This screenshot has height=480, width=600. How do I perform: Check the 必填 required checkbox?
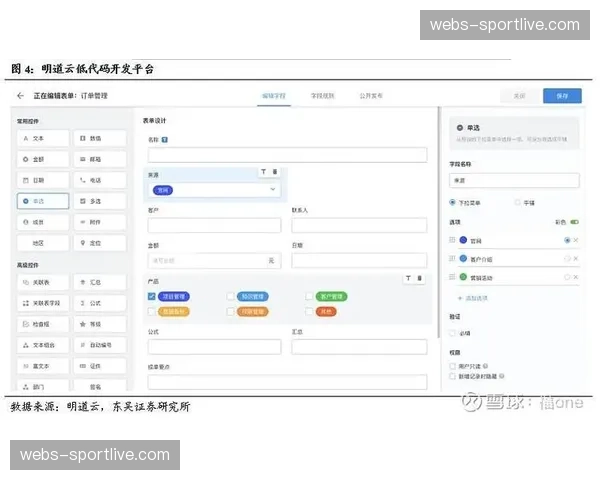(x=453, y=333)
